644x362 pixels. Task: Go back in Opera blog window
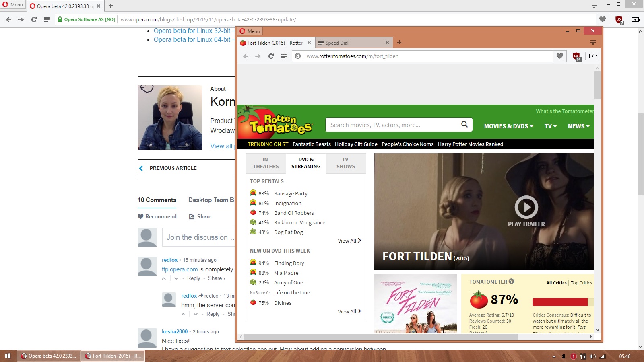tap(8, 19)
